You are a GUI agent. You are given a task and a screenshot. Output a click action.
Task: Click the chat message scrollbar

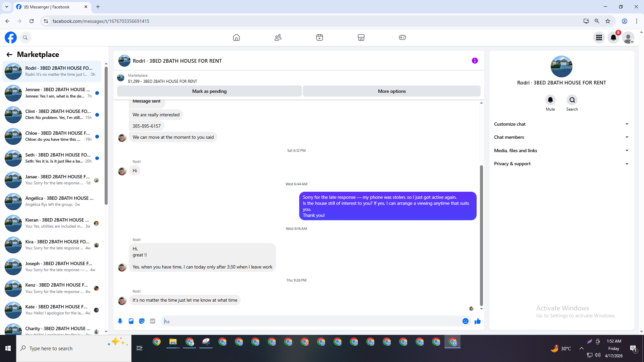point(481,235)
